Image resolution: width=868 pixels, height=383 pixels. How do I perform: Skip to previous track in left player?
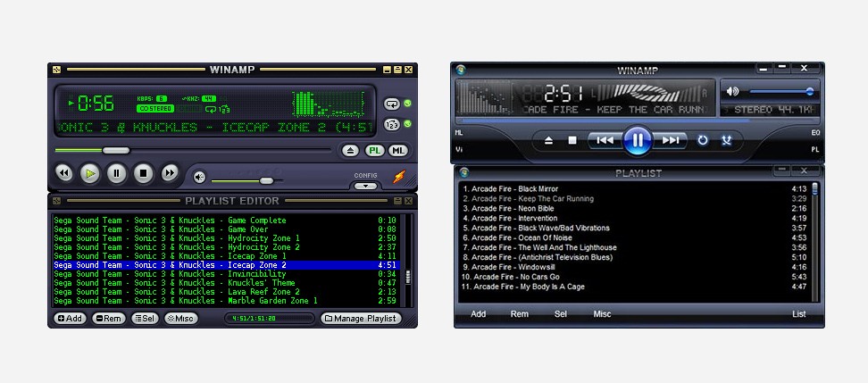tap(63, 174)
